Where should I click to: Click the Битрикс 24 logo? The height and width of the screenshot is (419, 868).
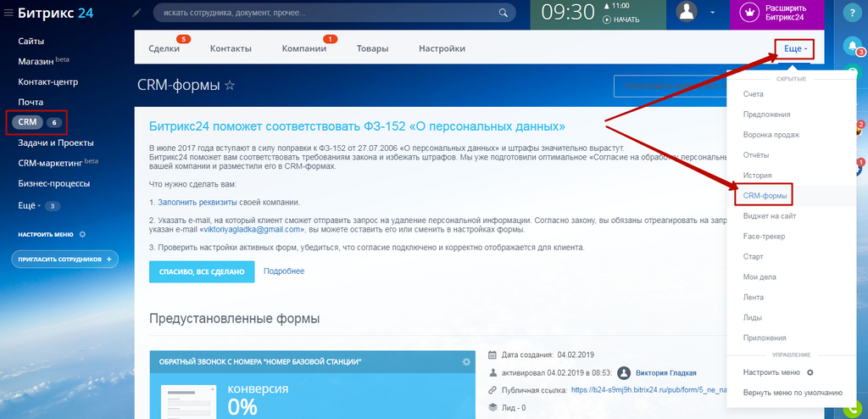55,14
